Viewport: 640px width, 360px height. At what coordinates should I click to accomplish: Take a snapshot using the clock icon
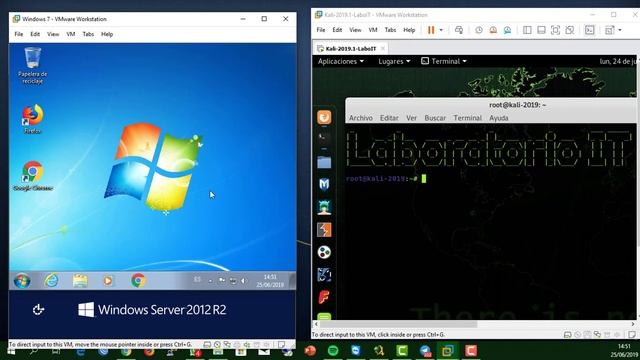pyautogui.click(x=479, y=30)
